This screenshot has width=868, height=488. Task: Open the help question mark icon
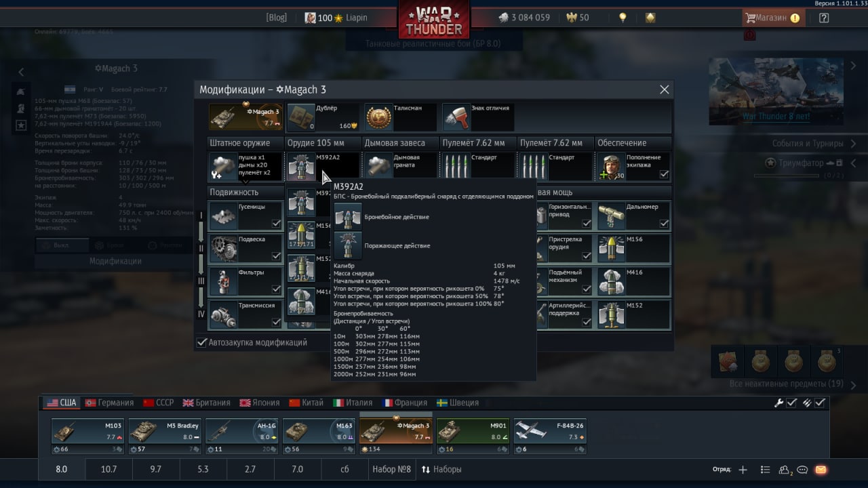824,18
